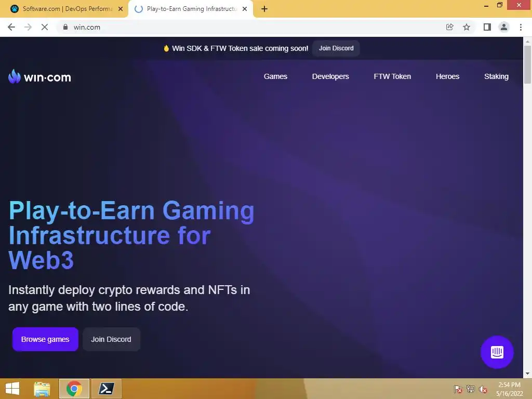Image resolution: width=532 pixels, height=399 pixels.
Task: Open the taskbar clock and date
Action: click(x=509, y=389)
